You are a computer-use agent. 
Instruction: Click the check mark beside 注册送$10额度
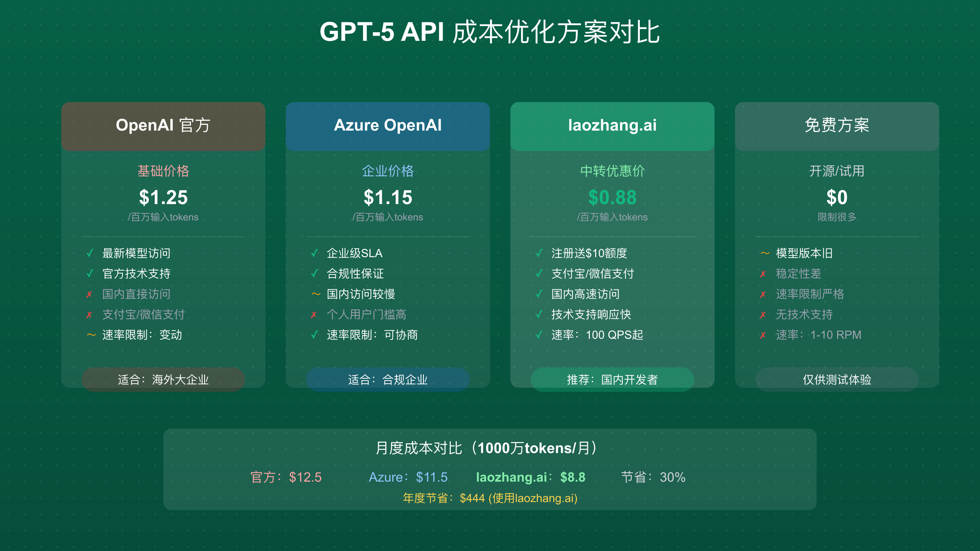(x=539, y=253)
